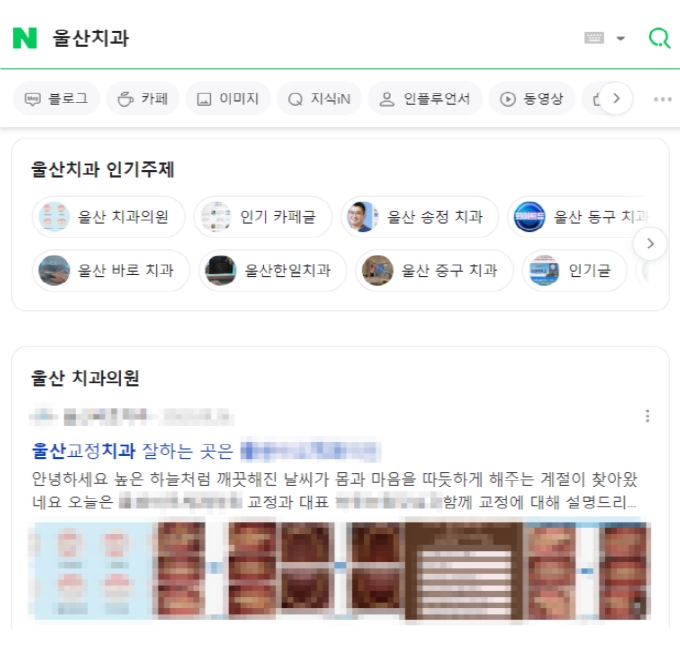Click the 울산 송정 치과 profile thumbnail
Viewport: 680px width, 655px height.
coord(361,216)
